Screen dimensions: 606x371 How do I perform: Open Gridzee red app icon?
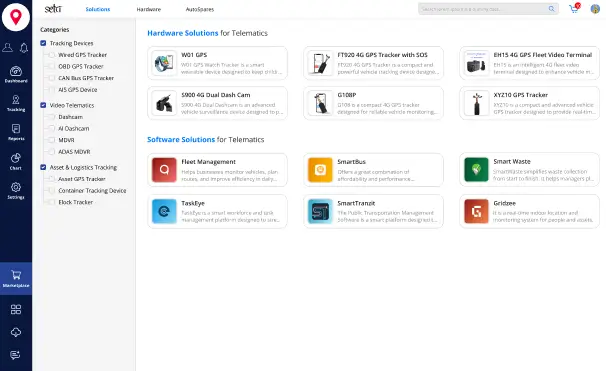point(476,211)
